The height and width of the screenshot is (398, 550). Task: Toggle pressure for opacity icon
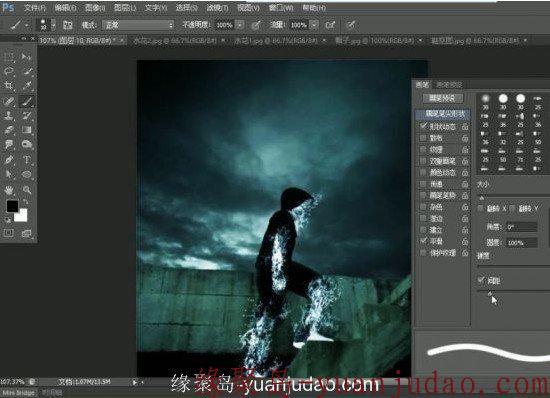pos(256,25)
